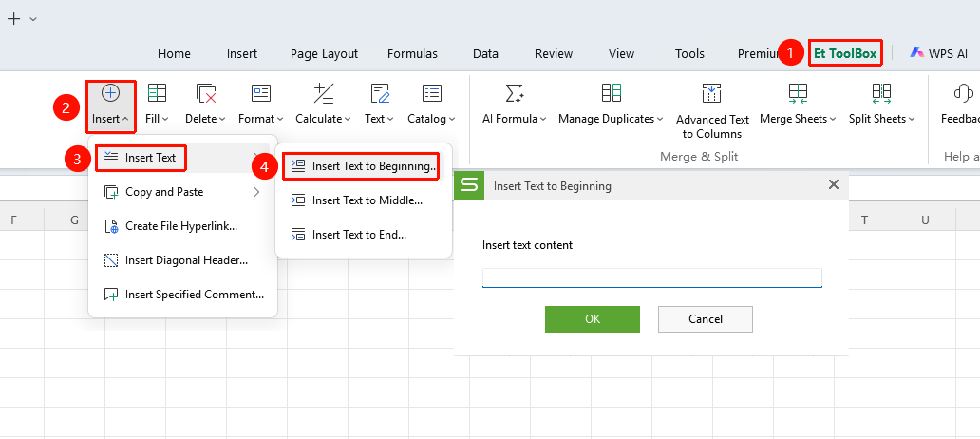Open Manage Duplicates icon

[x=611, y=93]
